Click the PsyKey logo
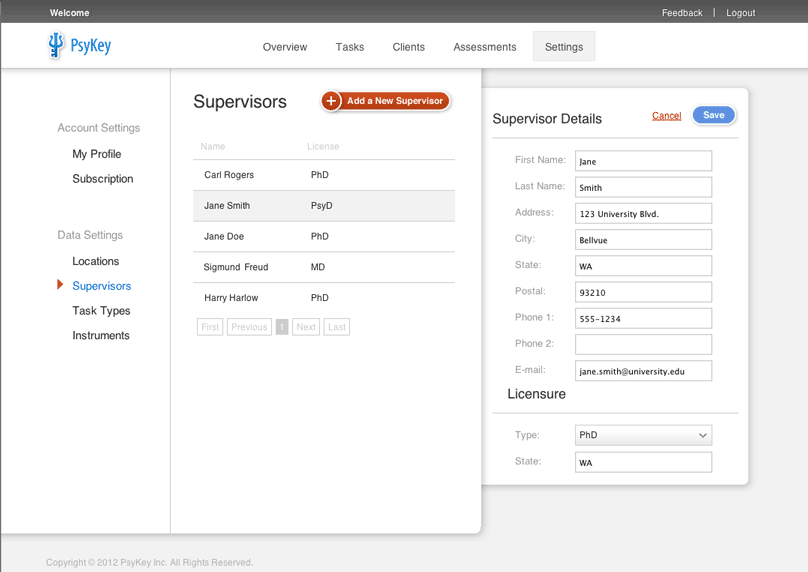Image resolution: width=808 pixels, height=572 pixels. pos(79,45)
